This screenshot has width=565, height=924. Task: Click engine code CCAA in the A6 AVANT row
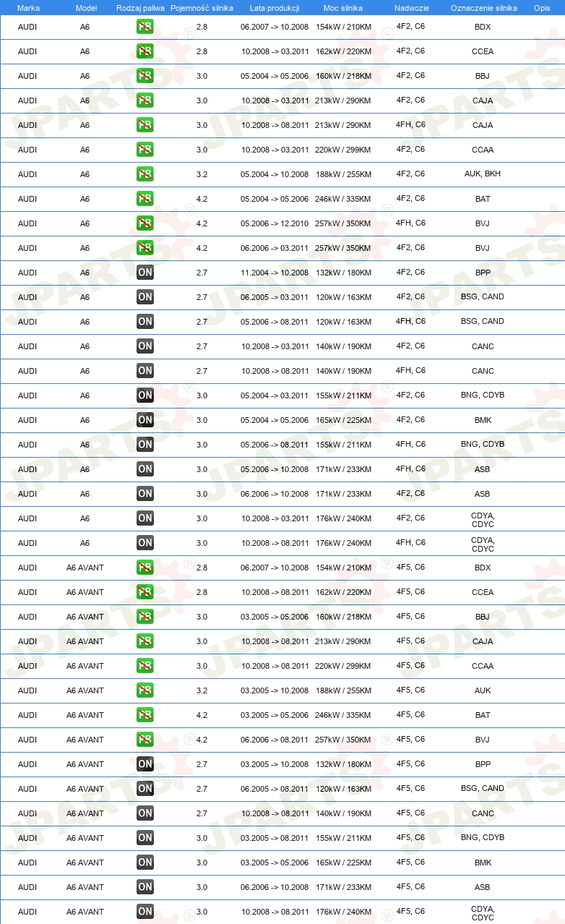pos(483,666)
